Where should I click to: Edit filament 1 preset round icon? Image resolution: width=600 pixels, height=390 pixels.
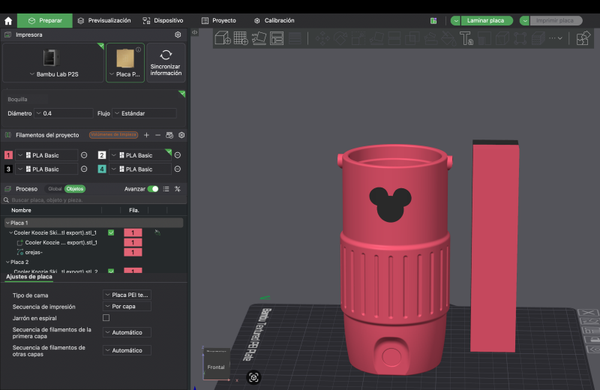(84, 155)
